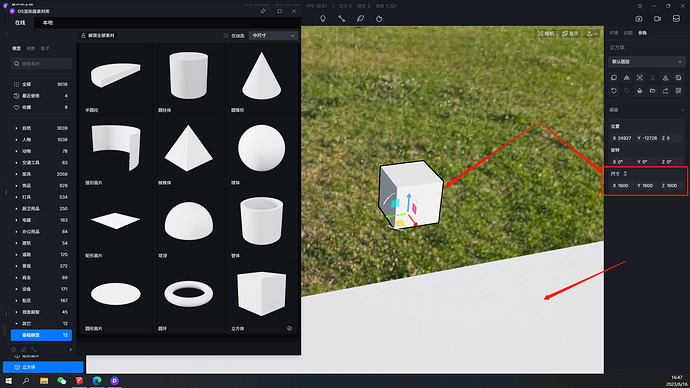
Task: Click the reset rotation arrow icon in properties panel
Action: click(x=614, y=91)
